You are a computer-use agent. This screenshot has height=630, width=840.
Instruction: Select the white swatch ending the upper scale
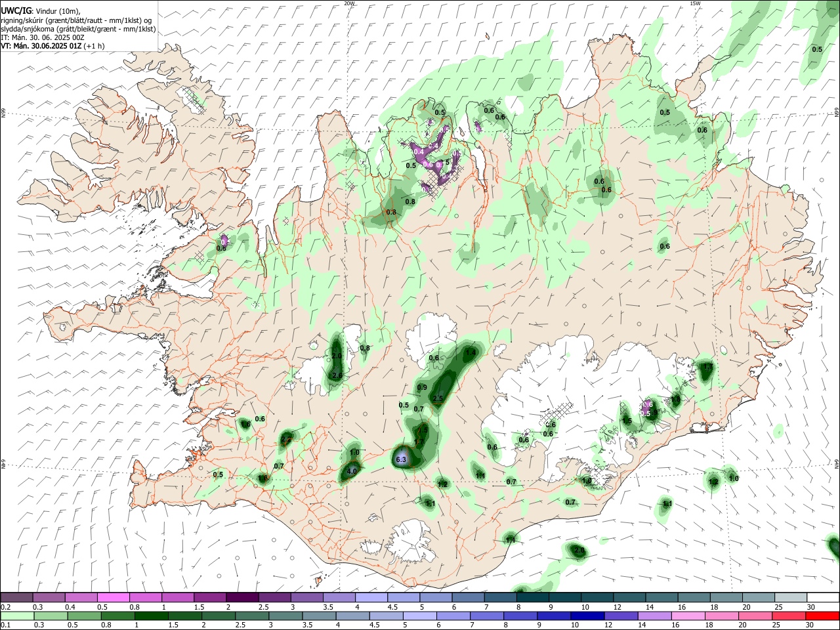pyautogui.click(x=824, y=597)
